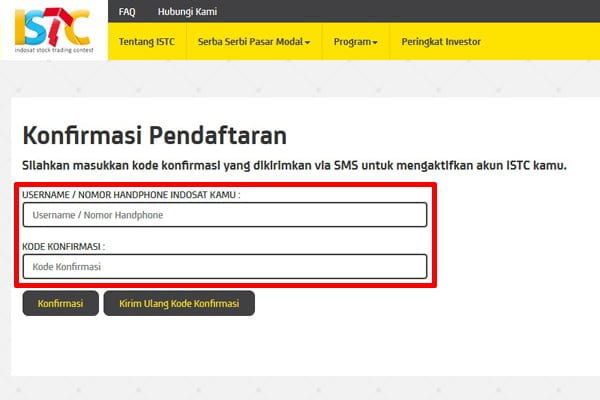
Task: Go to Tentang ISTC menu
Action: point(147,42)
